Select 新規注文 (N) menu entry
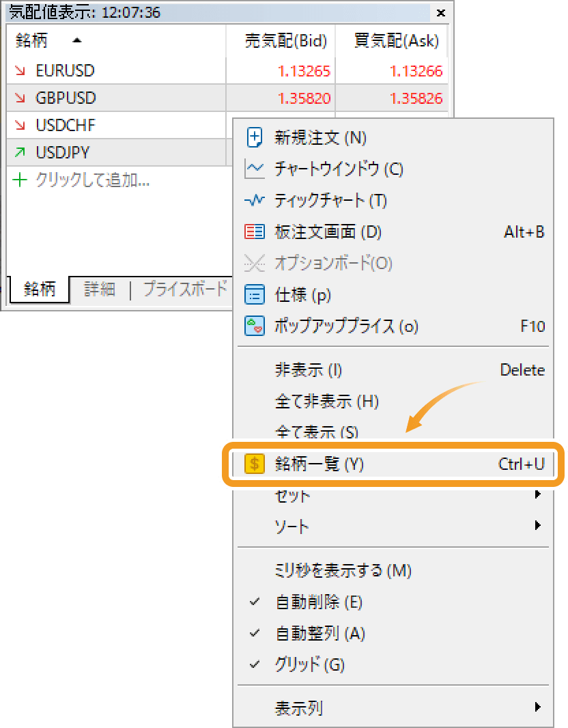The height and width of the screenshot is (728, 568). [x=393, y=137]
